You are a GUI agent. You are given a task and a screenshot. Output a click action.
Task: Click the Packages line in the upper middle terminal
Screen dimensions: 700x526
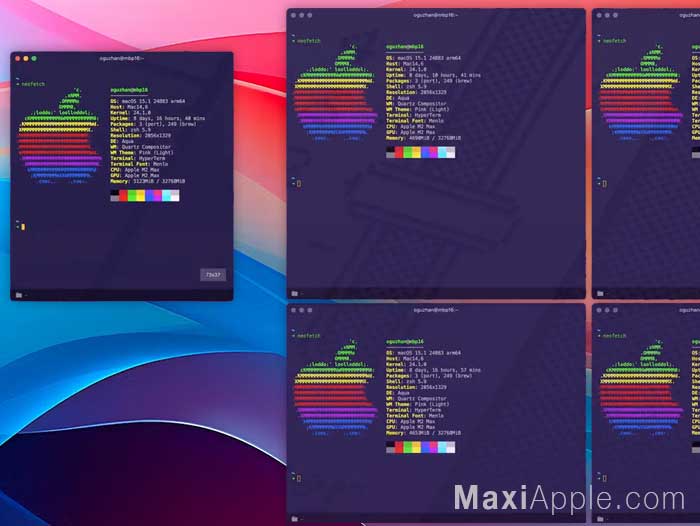pyautogui.click(x=429, y=81)
